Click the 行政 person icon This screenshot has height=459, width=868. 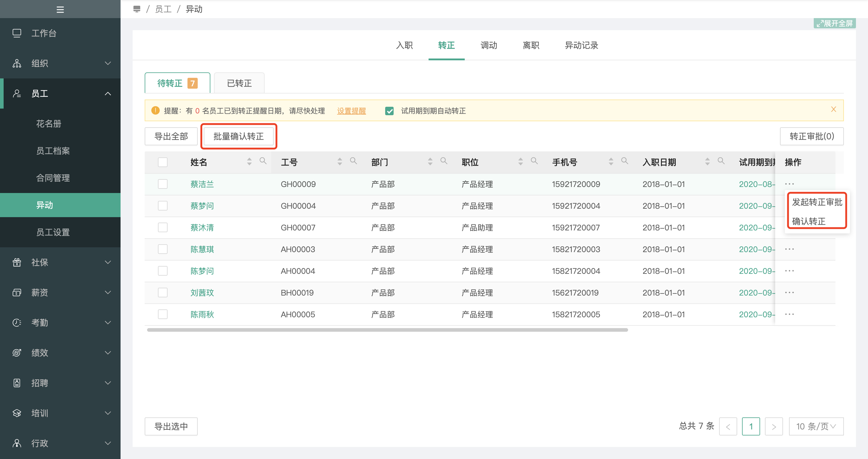(x=17, y=444)
